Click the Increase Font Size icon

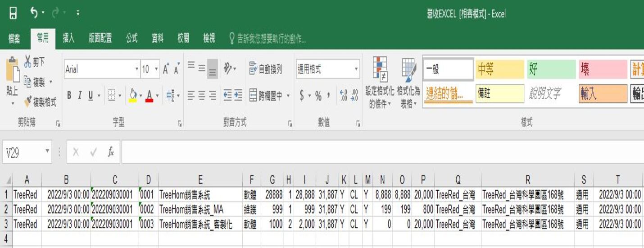pos(166,69)
